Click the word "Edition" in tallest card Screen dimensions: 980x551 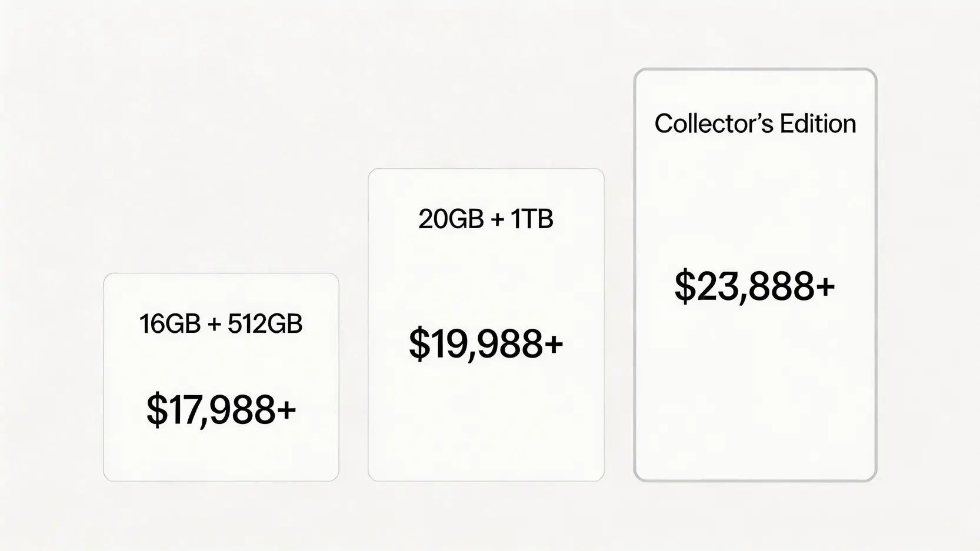(x=818, y=124)
